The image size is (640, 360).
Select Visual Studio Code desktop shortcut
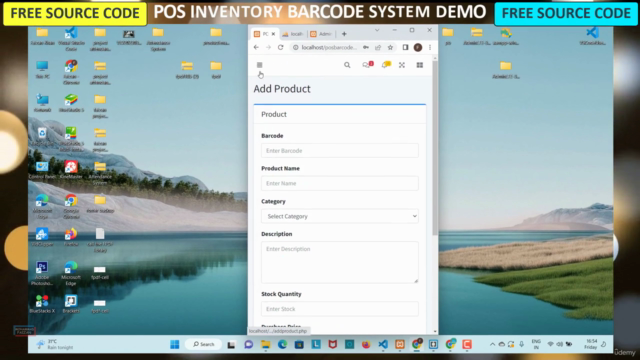[71, 39]
